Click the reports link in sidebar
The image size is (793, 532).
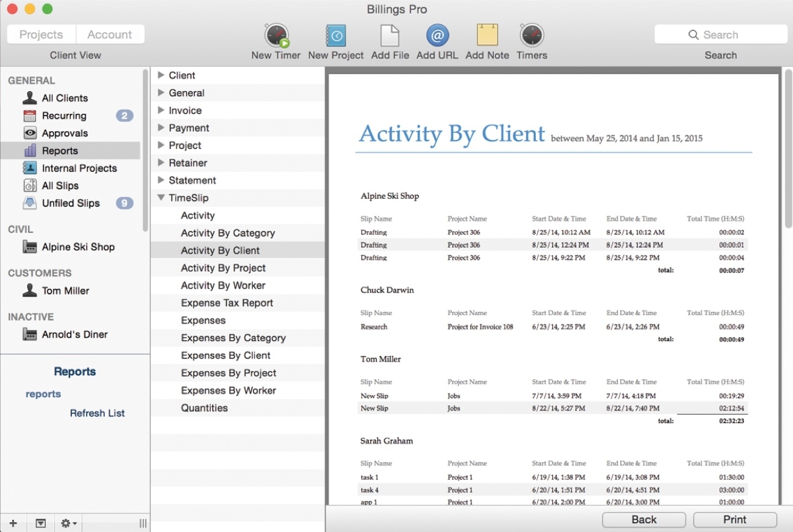click(x=43, y=394)
